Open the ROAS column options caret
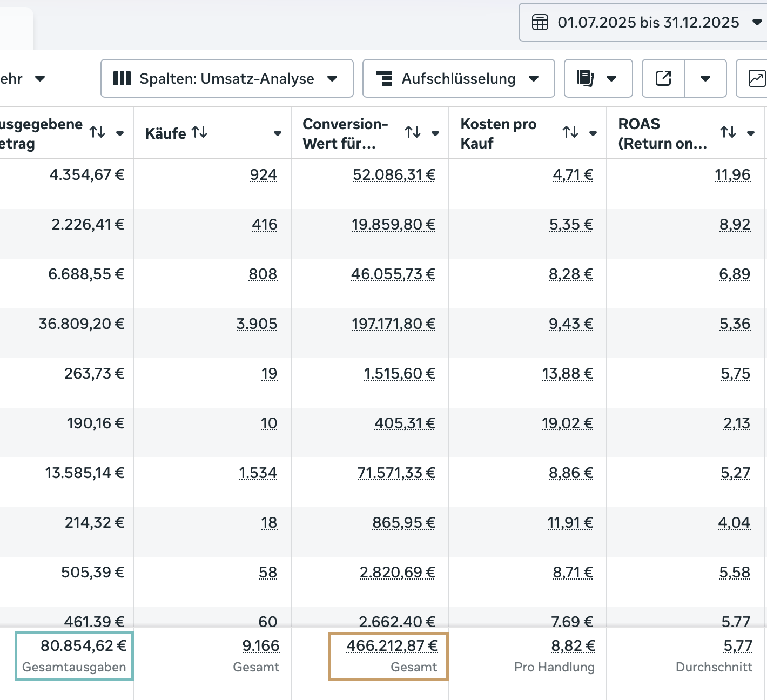The height and width of the screenshot is (700, 767). (751, 133)
